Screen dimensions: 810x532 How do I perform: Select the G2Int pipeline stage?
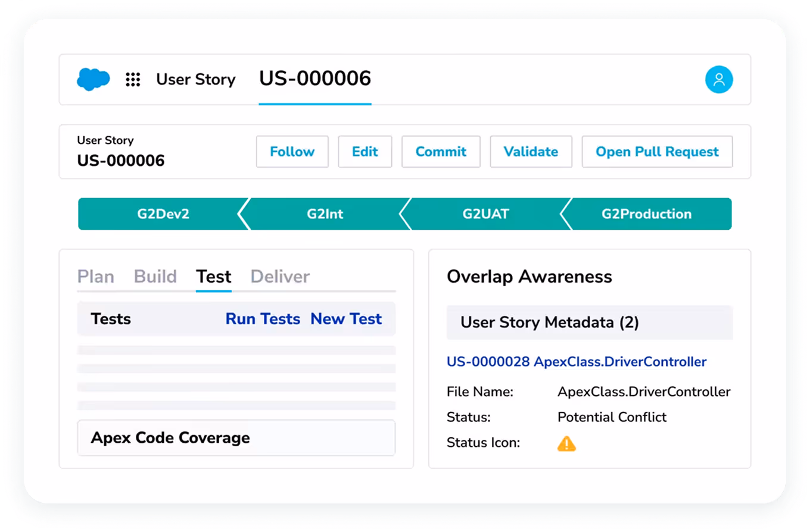click(325, 214)
